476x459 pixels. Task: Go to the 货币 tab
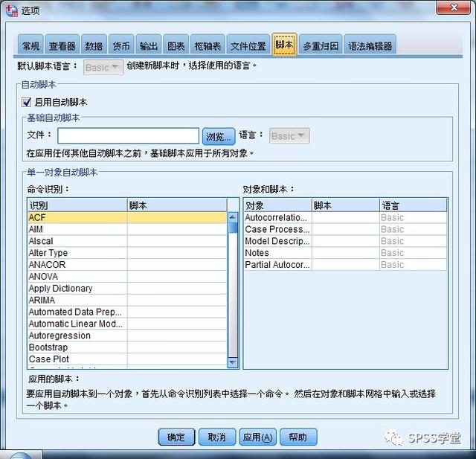(x=121, y=45)
